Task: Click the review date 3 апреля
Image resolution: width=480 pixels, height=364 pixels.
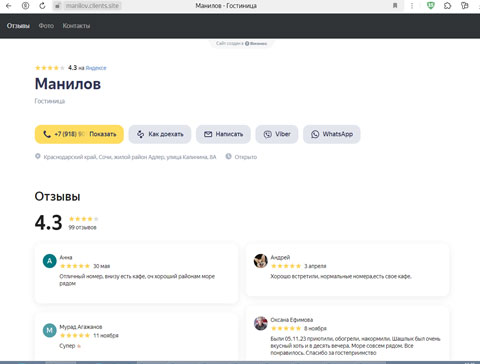Action: pos(315,266)
